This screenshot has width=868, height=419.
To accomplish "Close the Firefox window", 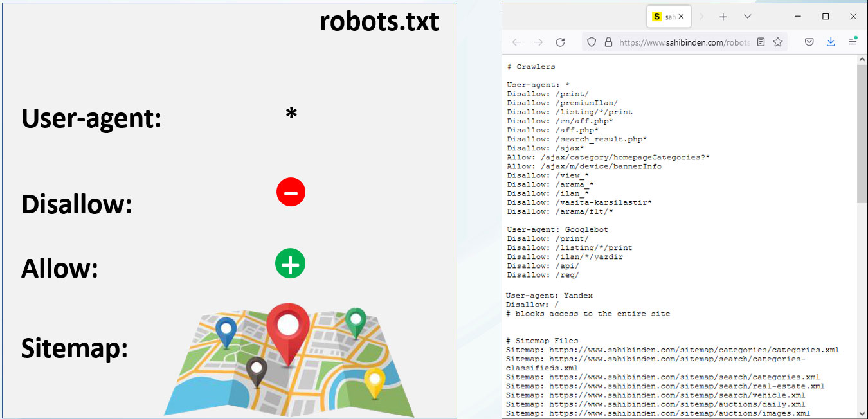I will (x=853, y=17).
